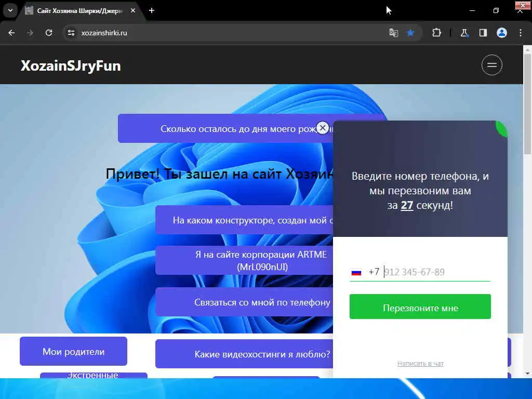Expand the tab search dropdown arrow
The width and height of the screenshot is (532, 399).
click(10, 10)
